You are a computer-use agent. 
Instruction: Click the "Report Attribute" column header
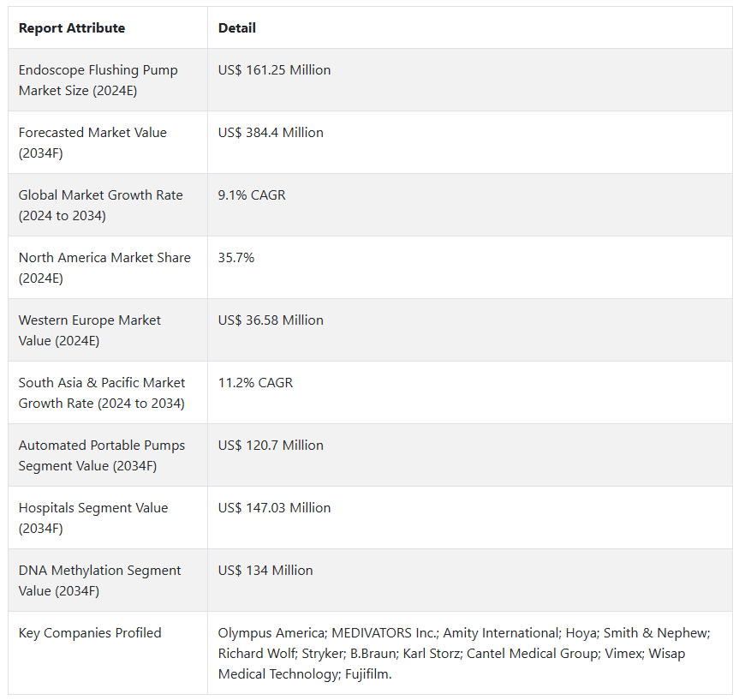pyautogui.click(x=72, y=28)
